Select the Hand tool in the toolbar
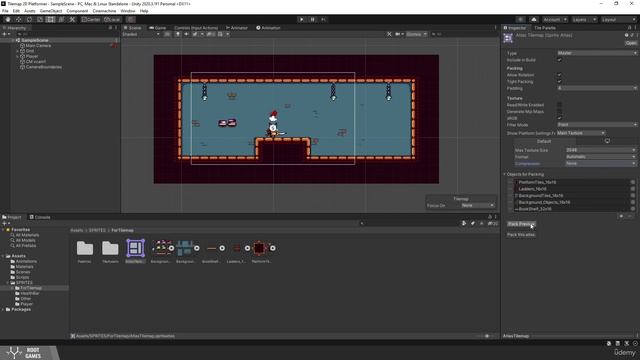The height and width of the screenshot is (360, 640). click(8, 19)
